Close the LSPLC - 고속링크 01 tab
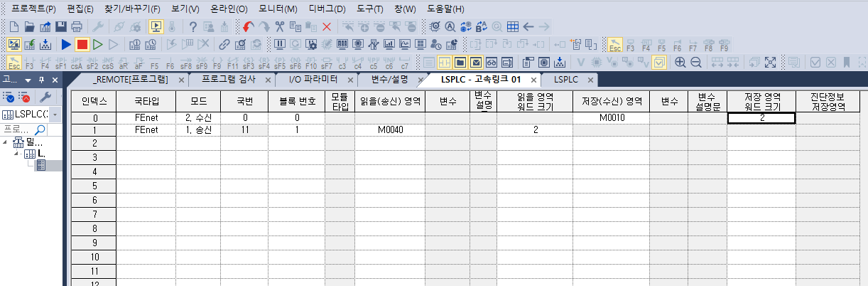The height and width of the screenshot is (286, 868). tap(534, 80)
